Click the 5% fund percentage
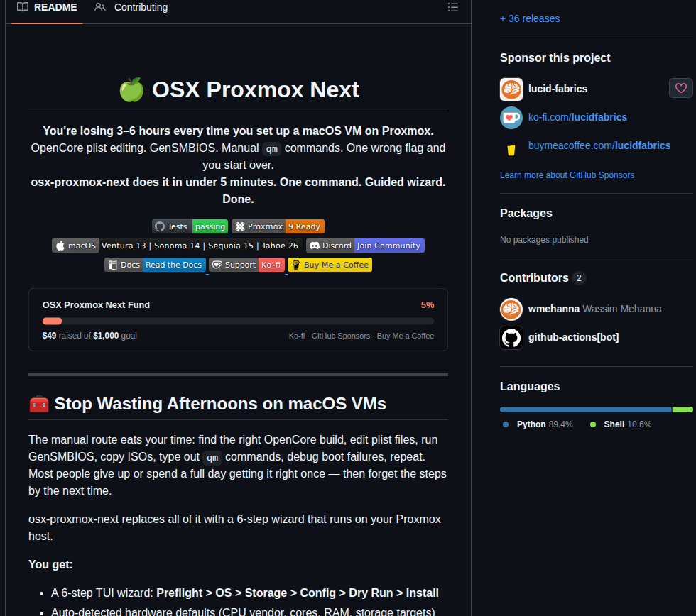This screenshot has width=696, height=616. 428,305
